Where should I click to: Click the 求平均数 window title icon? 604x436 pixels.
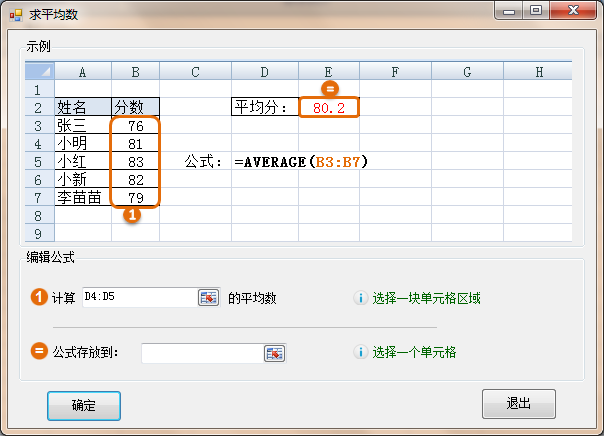(14, 14)
